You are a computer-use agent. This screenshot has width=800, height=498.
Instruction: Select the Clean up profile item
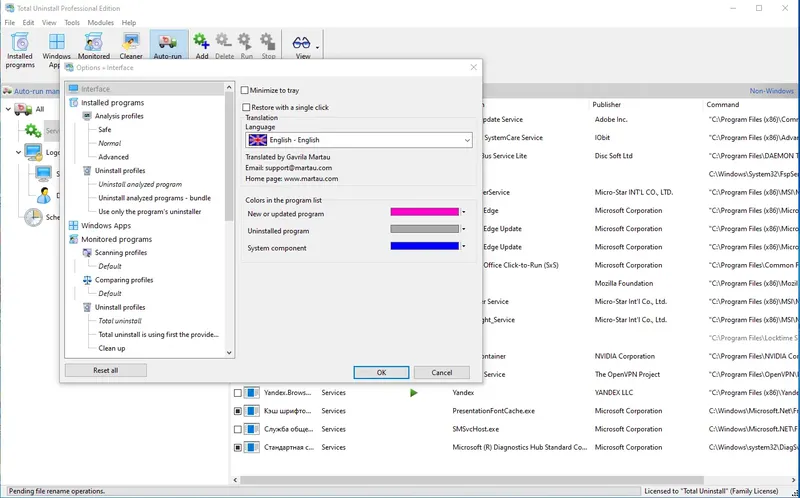112,348
